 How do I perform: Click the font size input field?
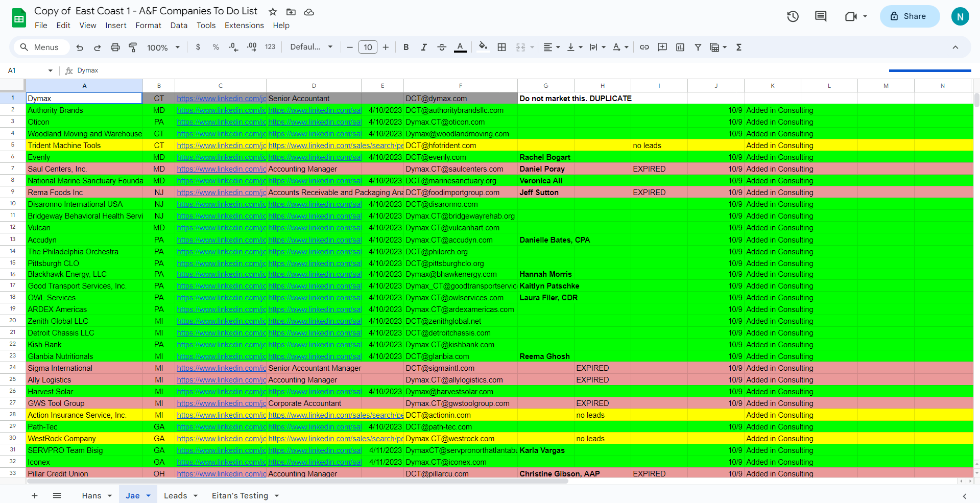[x=368, y=47]
